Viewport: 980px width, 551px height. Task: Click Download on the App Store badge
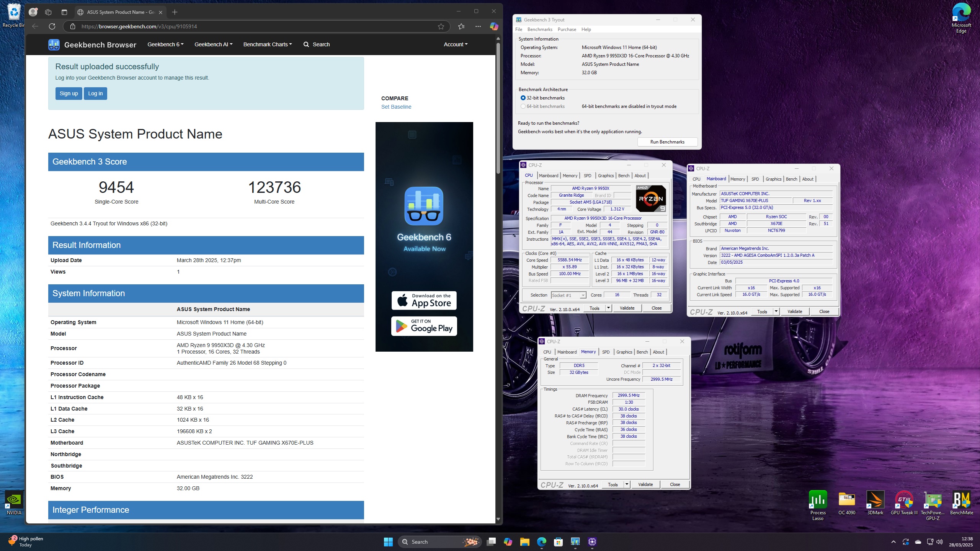424,300
